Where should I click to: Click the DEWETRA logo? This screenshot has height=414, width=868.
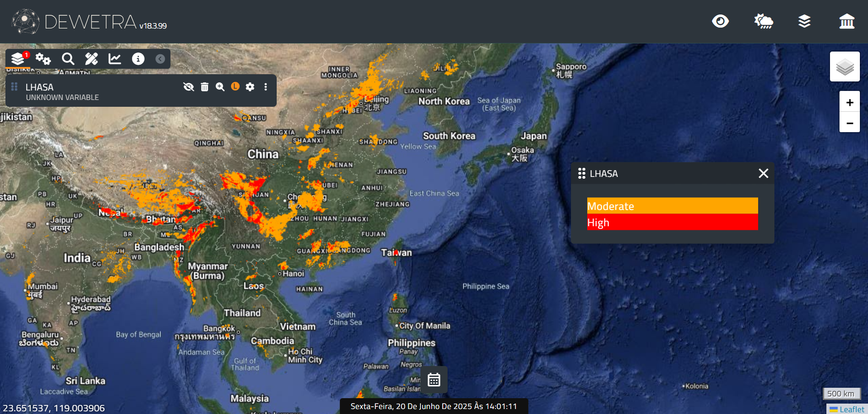coord(25,21)
